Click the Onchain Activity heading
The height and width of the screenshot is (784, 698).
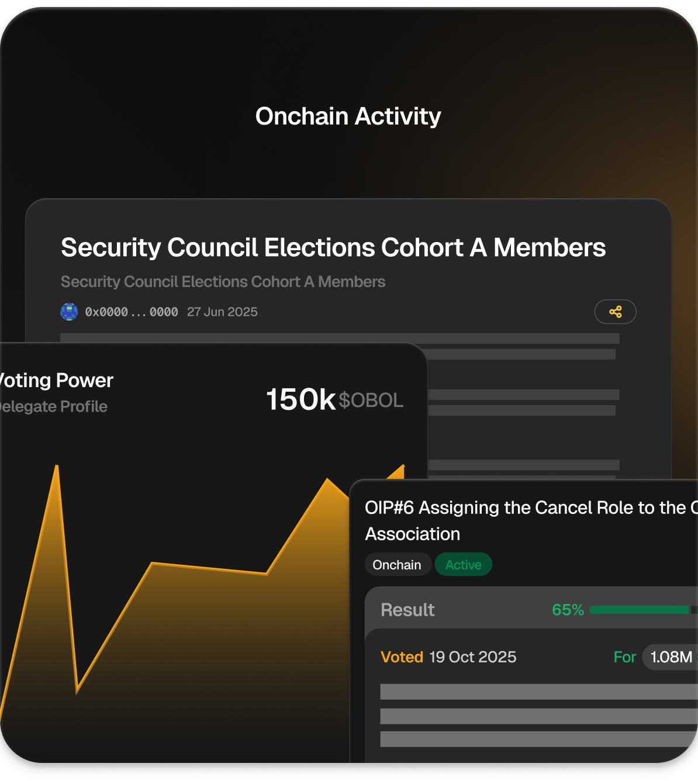348,116
